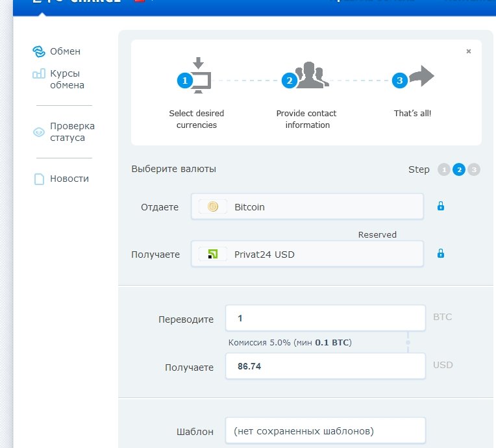Select Step indicator 1
Viewport: 496px width, 448px height.
[444, 170]
